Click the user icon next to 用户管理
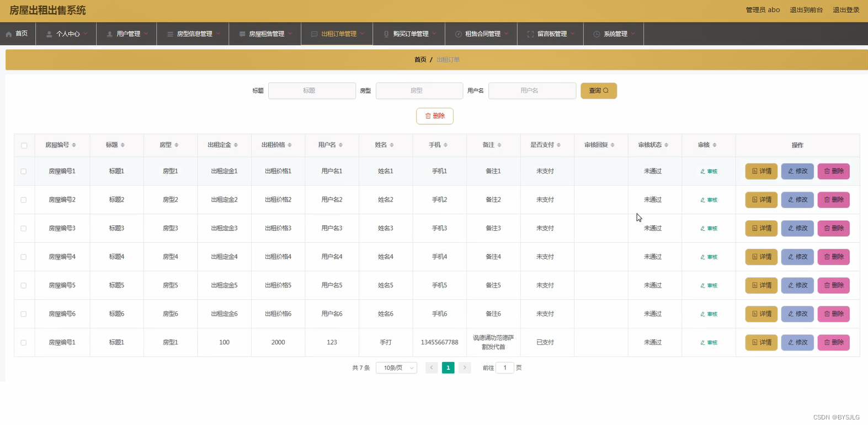The image size is (868, 425). (110, 34)
